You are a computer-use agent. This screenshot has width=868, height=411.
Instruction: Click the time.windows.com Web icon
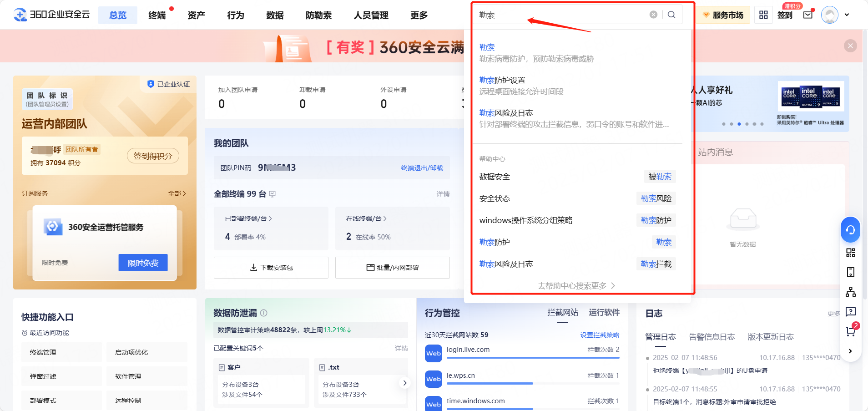[433, 404]
